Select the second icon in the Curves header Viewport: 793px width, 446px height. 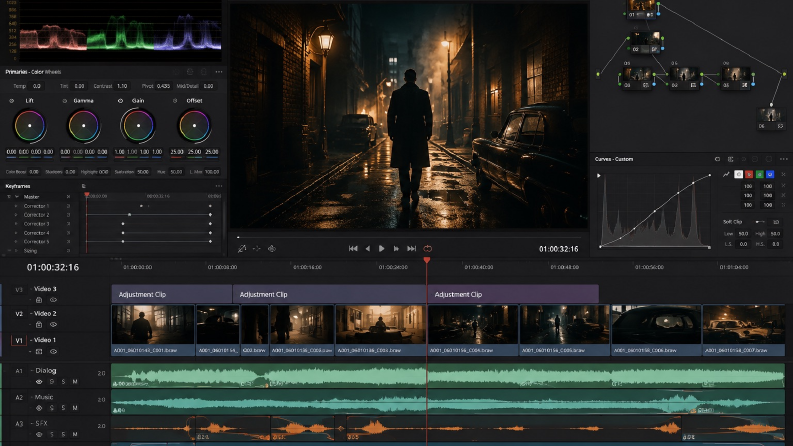tap(730, 159)
